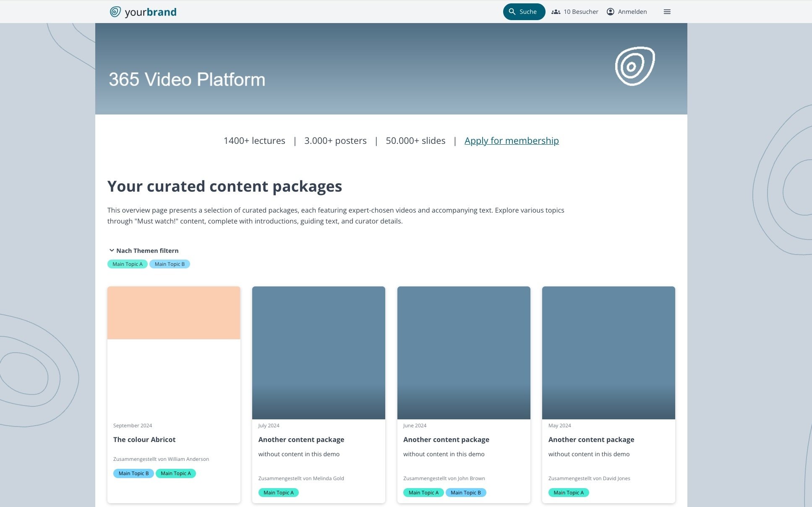Click Zusammengestellt von Melinda Gold

pos(301,478)
